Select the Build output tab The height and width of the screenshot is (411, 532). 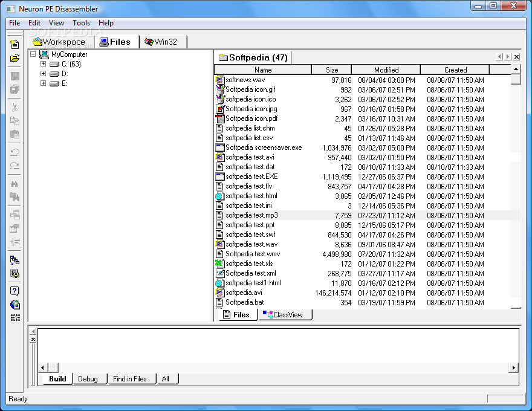click(x=57, y=379)
